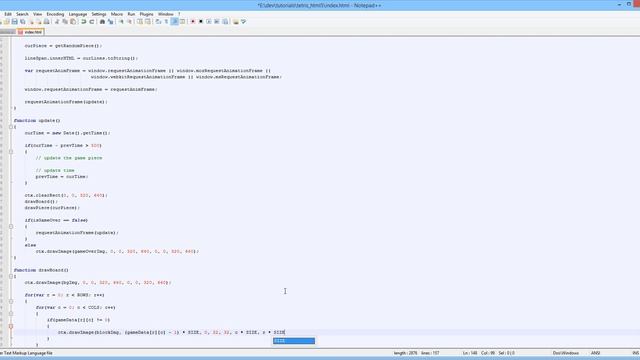Image resolution: width=640 pixels, height=360 pixels.
Task: Click the '// update the game piece' comment
Action: [x=69, y=158]
